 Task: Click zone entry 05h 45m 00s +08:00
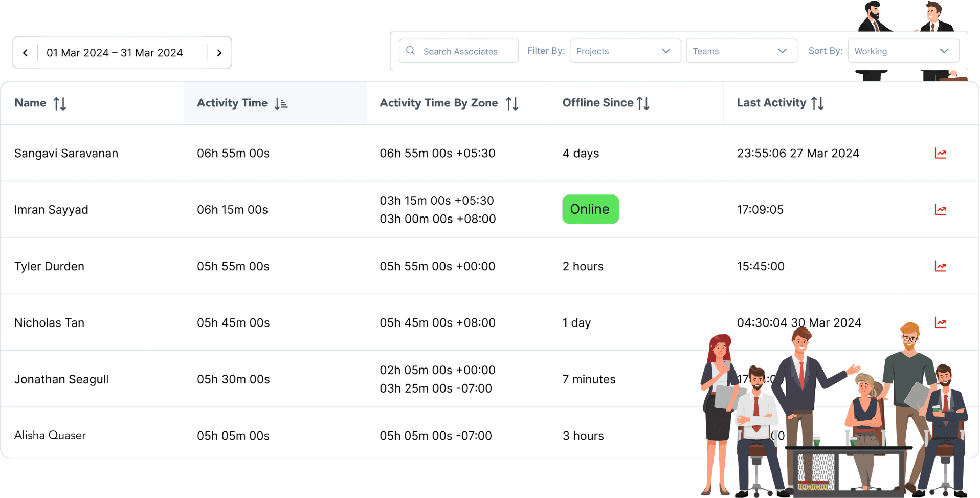[x=437, y=322]
